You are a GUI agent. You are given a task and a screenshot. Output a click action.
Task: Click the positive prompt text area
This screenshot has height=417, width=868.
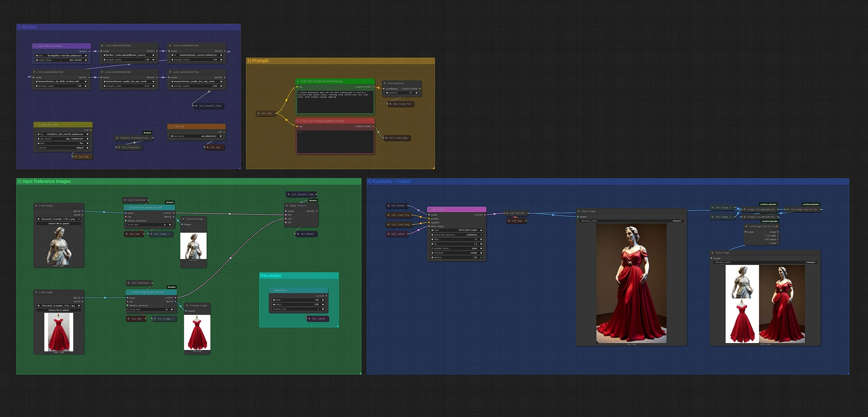coord(335,102)
